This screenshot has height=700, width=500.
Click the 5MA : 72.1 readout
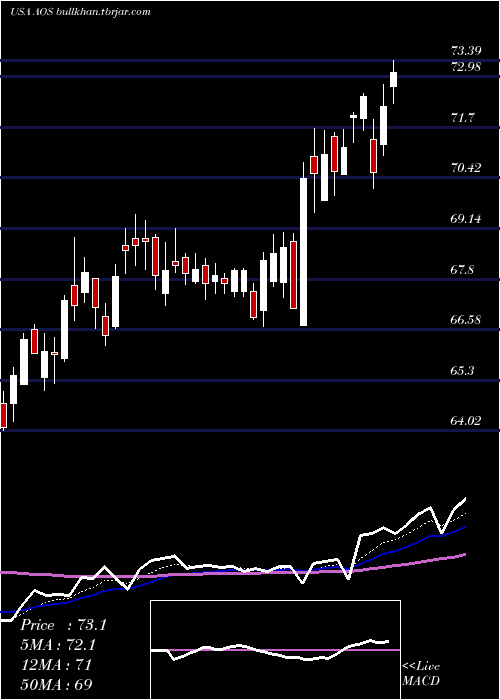(x=58, y=645)
